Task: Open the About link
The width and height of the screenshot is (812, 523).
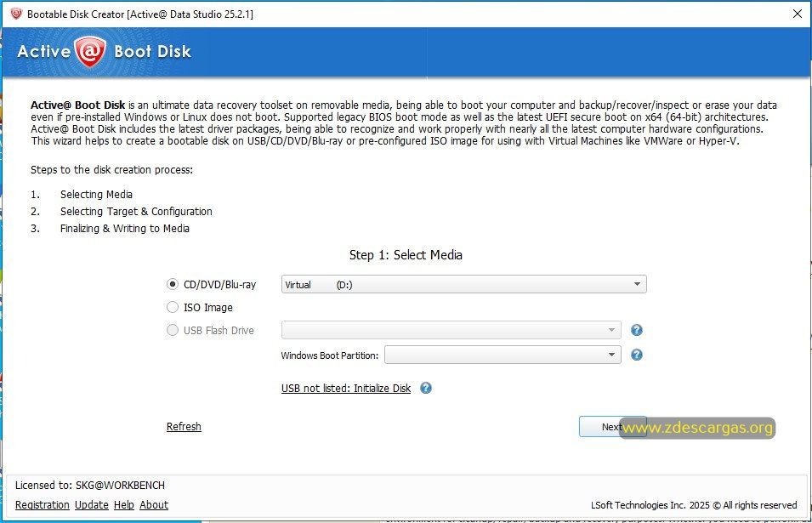Action: click(x=154, y=505)
